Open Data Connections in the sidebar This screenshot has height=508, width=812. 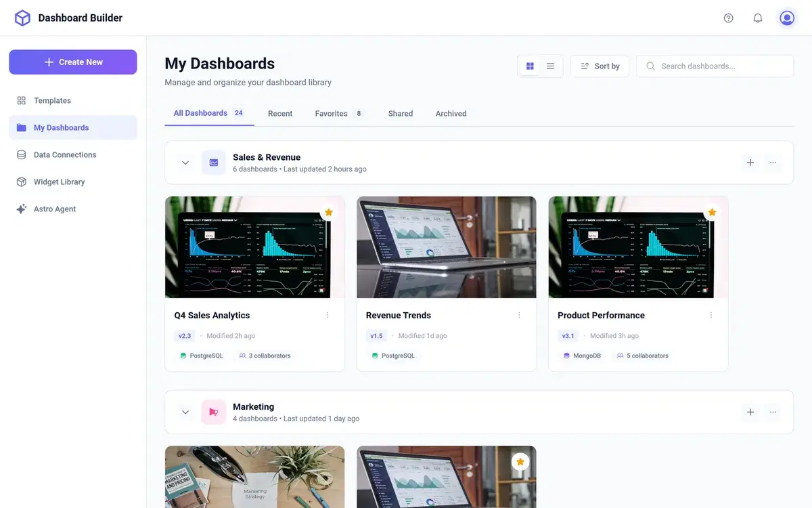click(73, 154)
